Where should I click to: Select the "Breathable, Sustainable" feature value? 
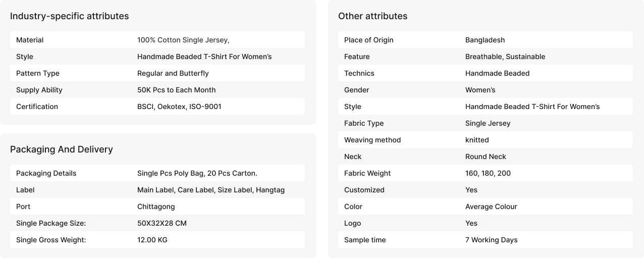tap(505, 57)
